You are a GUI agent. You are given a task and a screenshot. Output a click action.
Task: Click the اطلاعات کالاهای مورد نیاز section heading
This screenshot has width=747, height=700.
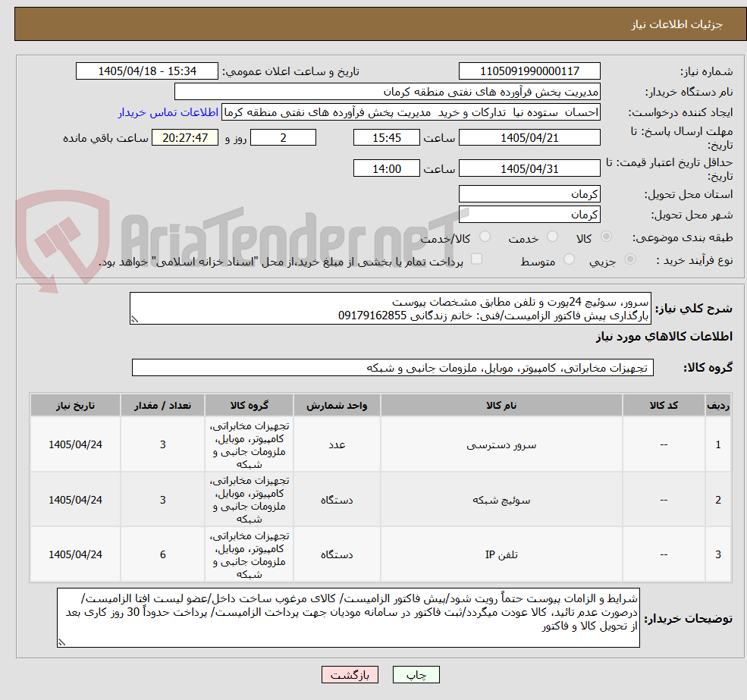point(664,337)
